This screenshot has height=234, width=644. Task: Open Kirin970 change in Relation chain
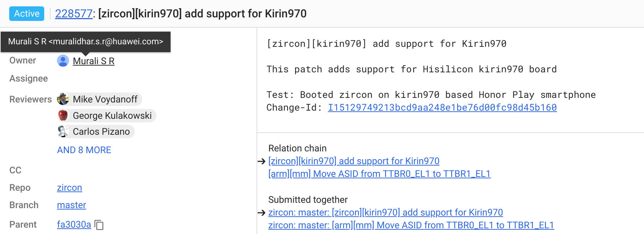pos(353,161)
